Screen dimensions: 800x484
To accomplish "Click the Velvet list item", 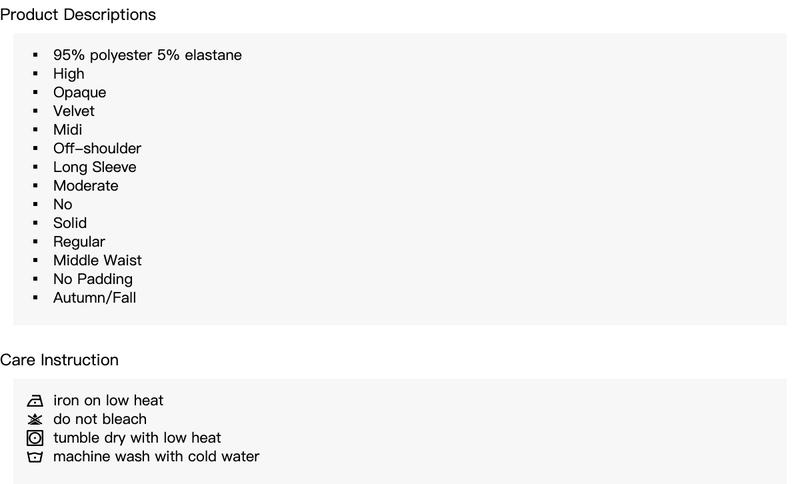I will click(x=74, y=111).
